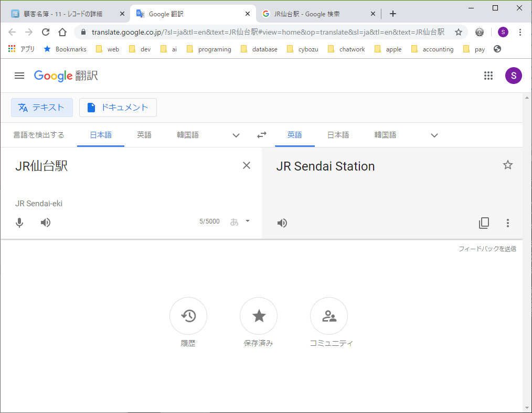Image resolution: width=532 pixels, height=413 pixels.
Task: Open the programing bookmark folder
Action: pos(209,49)
